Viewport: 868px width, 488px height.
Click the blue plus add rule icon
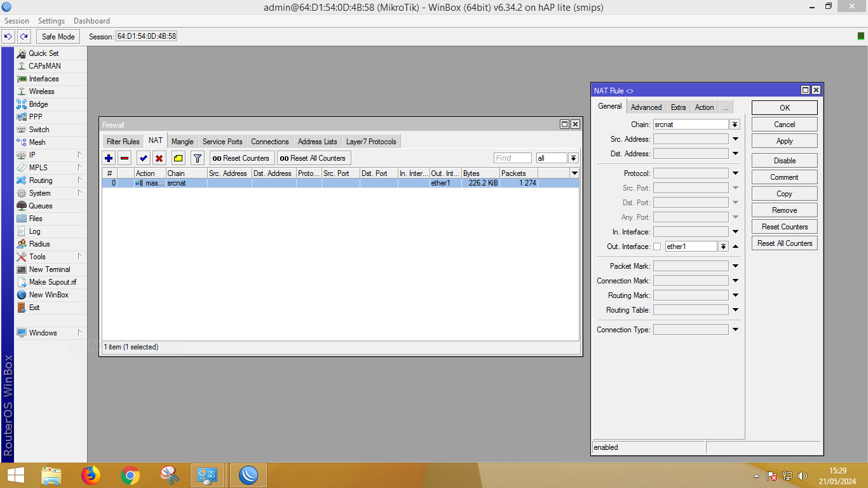[x=109, y=158]
